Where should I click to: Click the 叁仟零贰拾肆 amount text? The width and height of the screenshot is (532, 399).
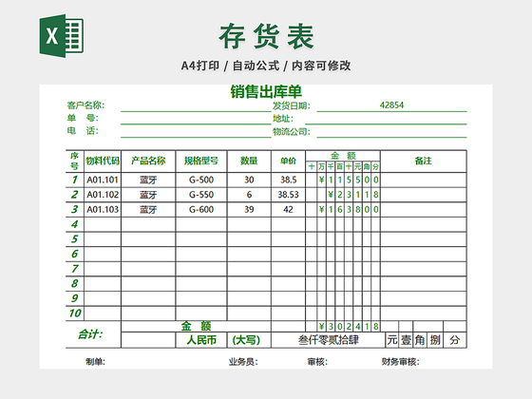tap(328, 340)
